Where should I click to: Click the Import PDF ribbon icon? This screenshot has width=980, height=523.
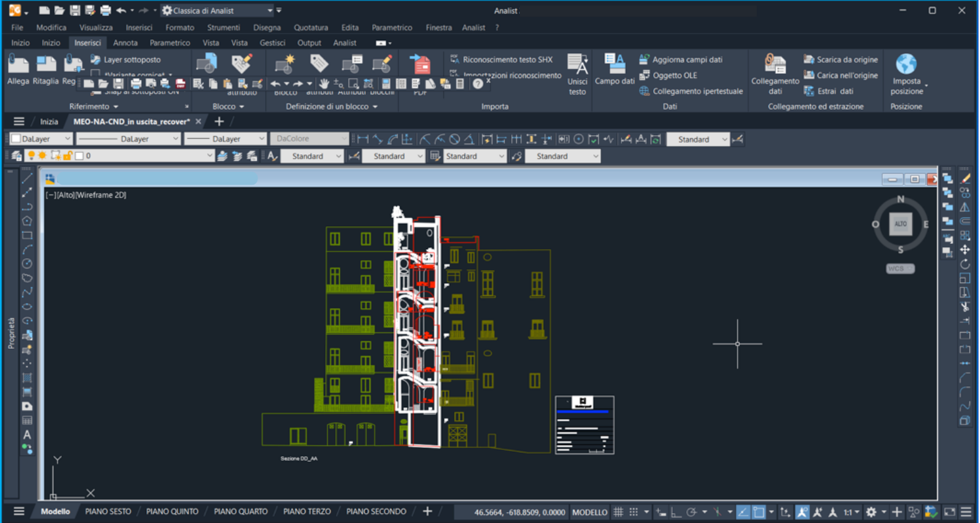pos(421,64)
